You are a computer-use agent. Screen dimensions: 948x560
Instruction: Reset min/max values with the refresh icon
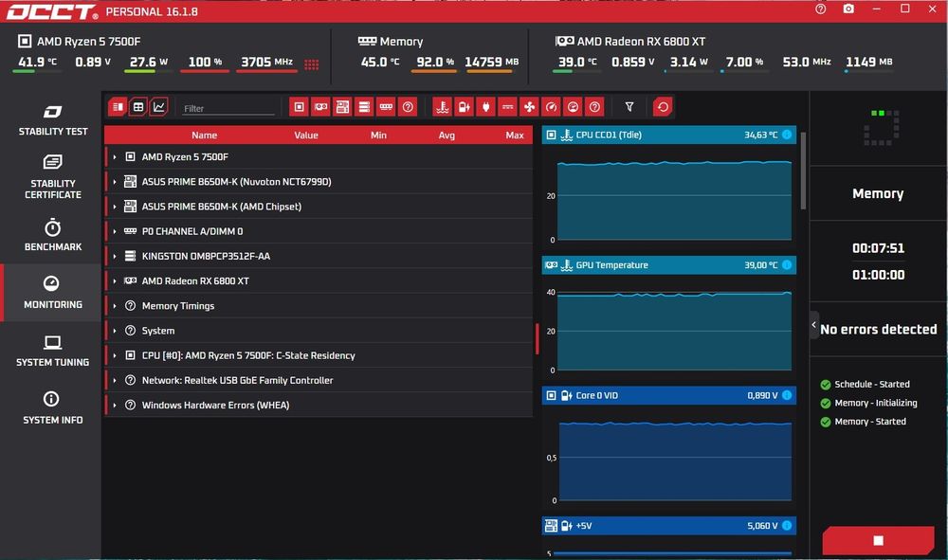coord(663,107)
